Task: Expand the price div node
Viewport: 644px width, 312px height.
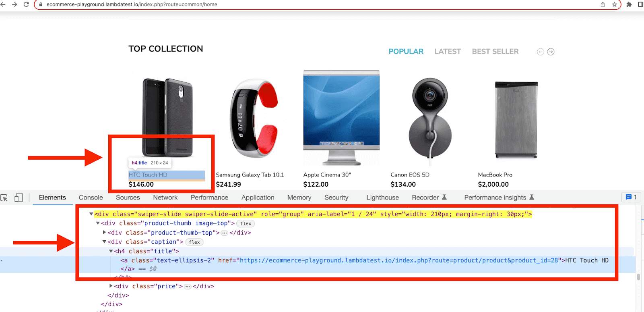Action: (x=111, y=286)
